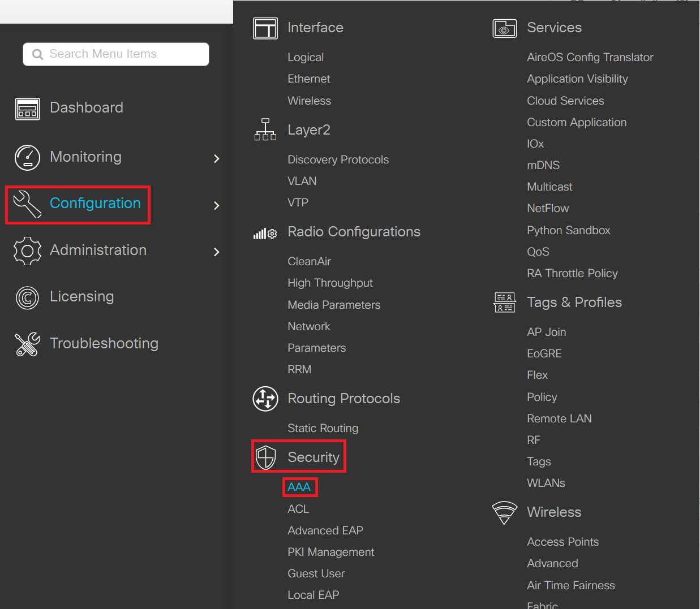This screenshot has height=609, width=700.
Task: Expand the Monitoring submenu arrow
Action: 216,159
